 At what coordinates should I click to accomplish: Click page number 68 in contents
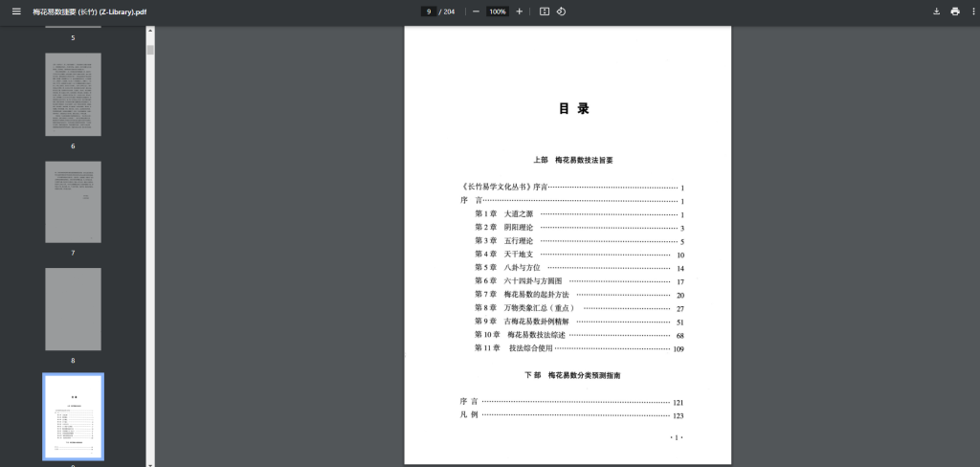680,336
